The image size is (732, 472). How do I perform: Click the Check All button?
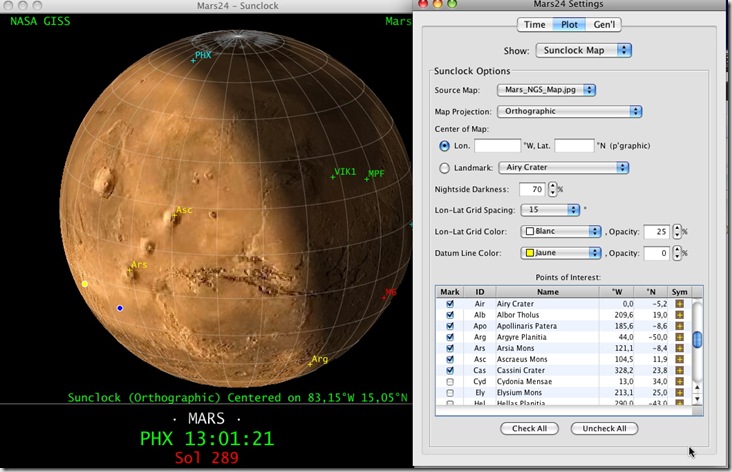click(529, 429)
